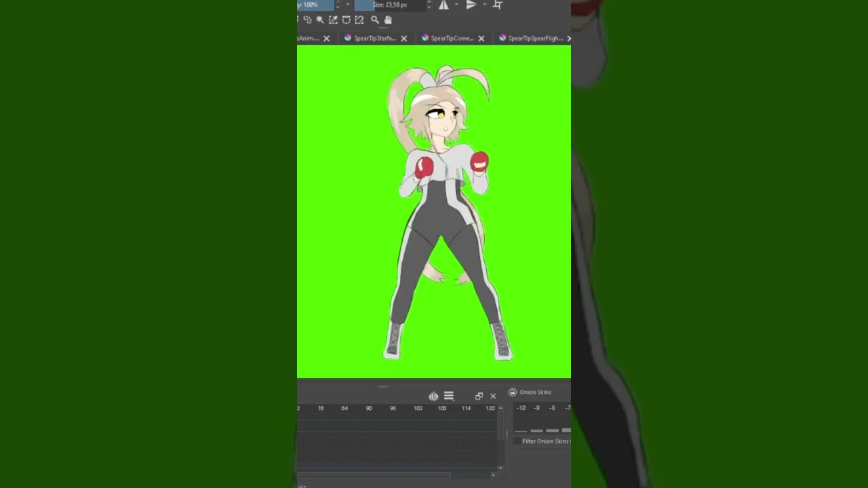Select the Zoom tool magnifier icon

tap(374, 20)
